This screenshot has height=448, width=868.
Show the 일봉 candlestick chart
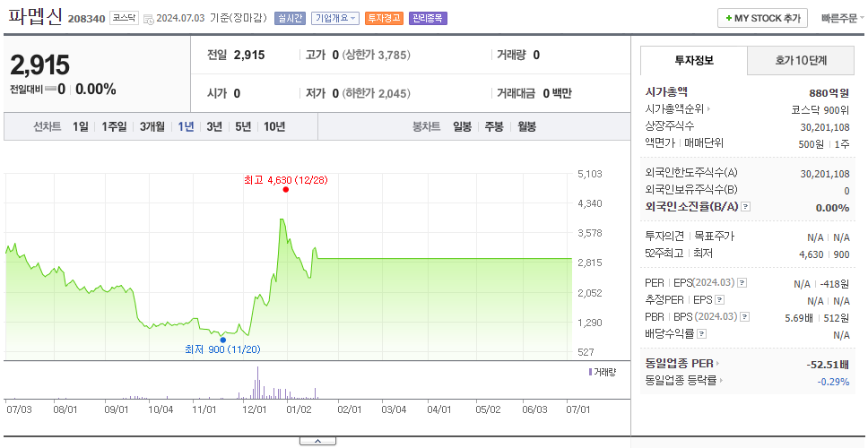(462, 126)
